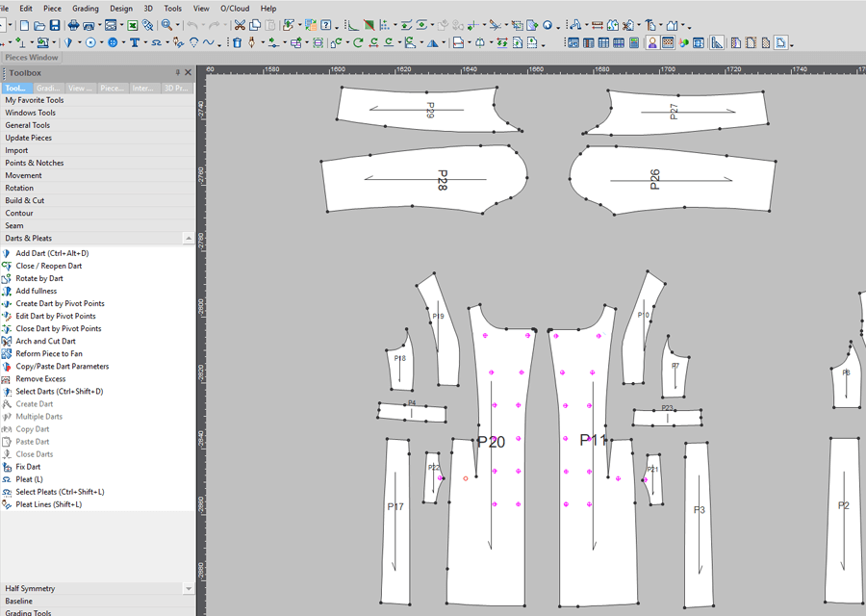Screen dimensions: 866x616
Task: Click the Cut scissors icon in toolbar
Action: (x=240, y=25)
